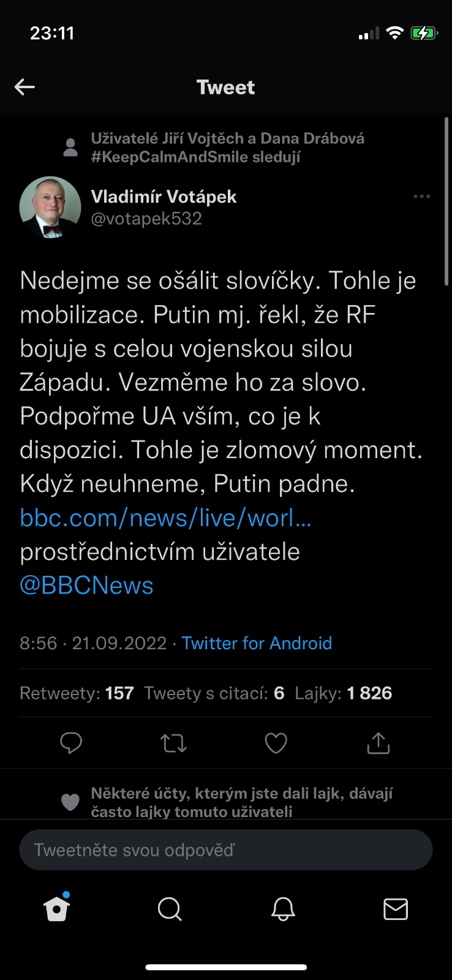This screenshot has height=980, width=452.
Task: Open the bbc.com/news/live link
Action: point(165,518)
